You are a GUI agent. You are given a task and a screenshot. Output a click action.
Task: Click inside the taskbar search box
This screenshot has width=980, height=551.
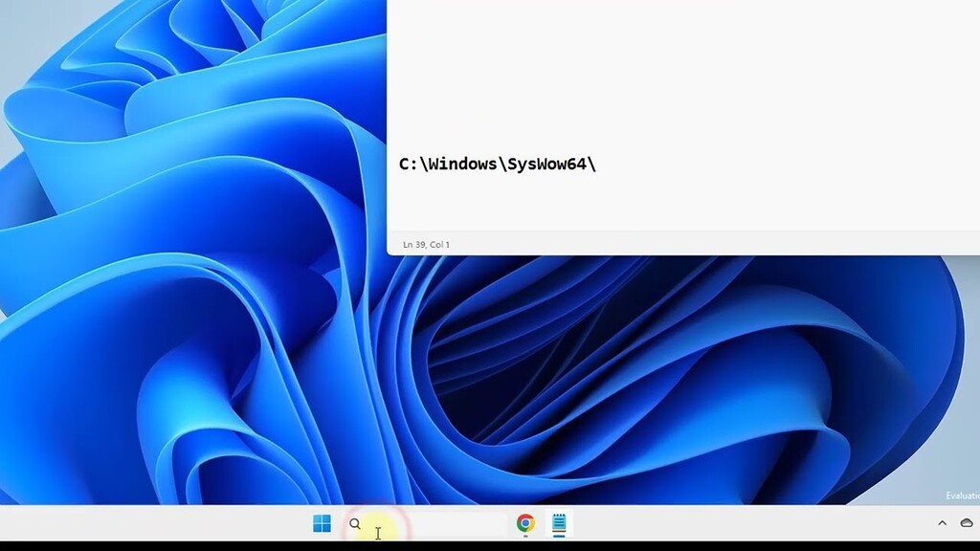point(421,523)
